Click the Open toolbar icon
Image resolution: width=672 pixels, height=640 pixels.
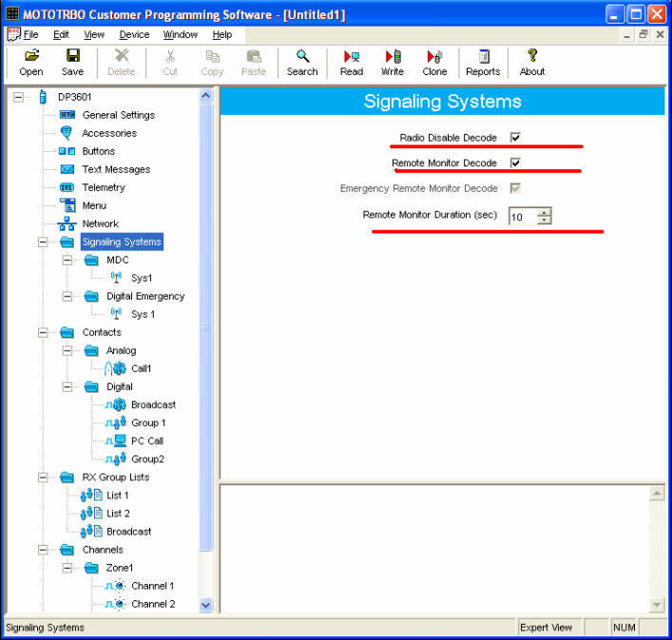pyautogui.click(x=31, y=55)
